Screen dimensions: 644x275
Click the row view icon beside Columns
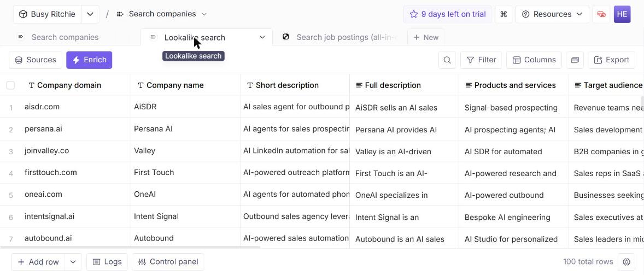575,60
